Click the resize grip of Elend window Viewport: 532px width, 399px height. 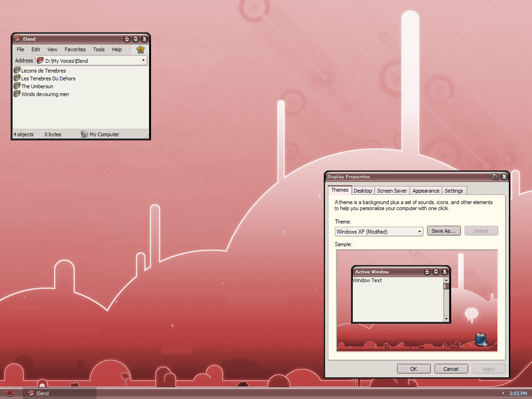(146, 135)
